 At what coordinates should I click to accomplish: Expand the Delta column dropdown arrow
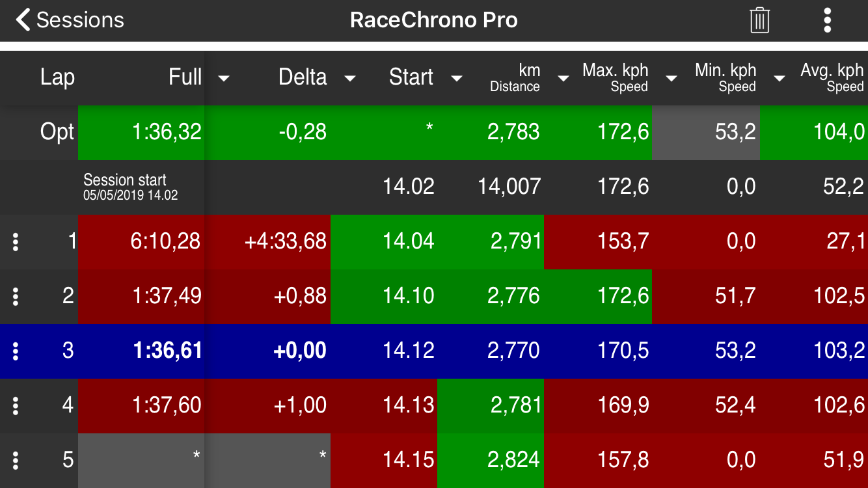coord(350,78)
